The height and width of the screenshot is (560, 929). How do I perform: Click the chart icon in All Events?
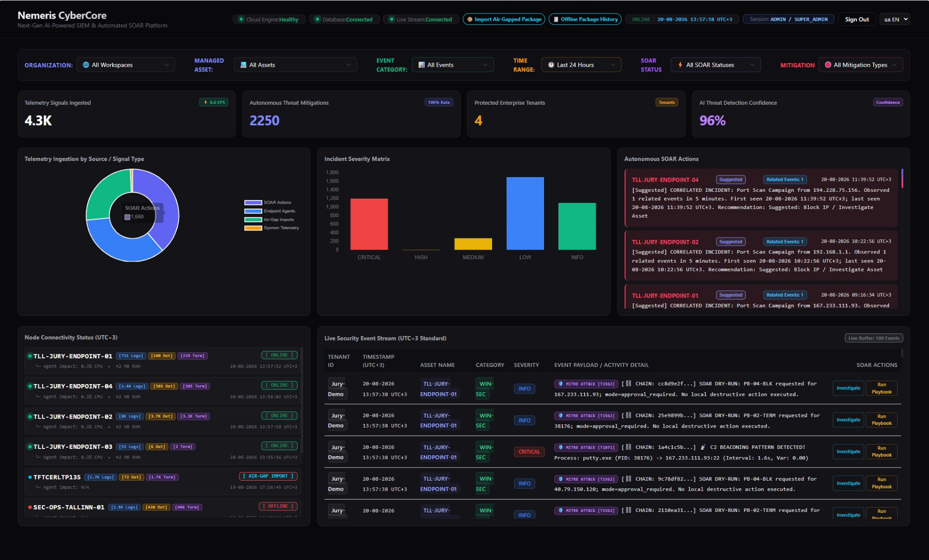point(421,65)
